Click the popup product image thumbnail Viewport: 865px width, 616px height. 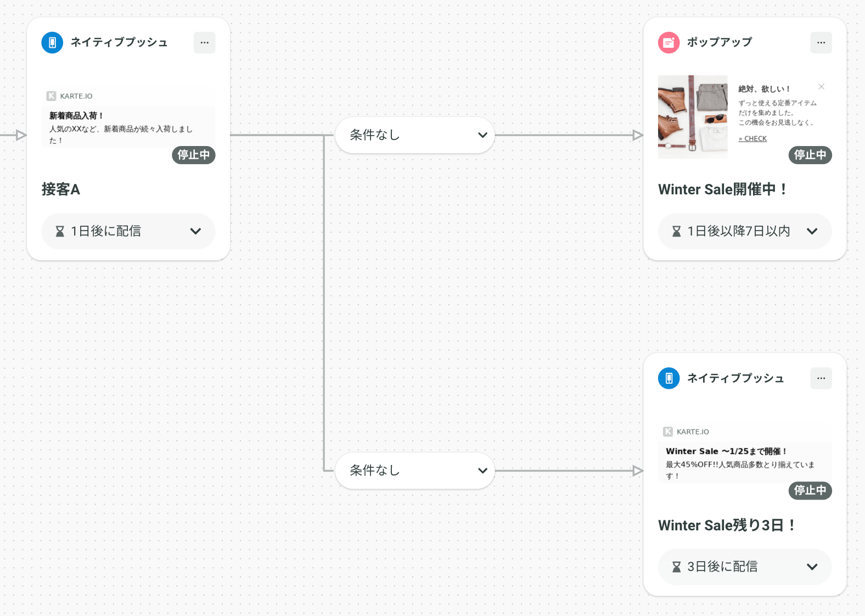tap(693, 117)
